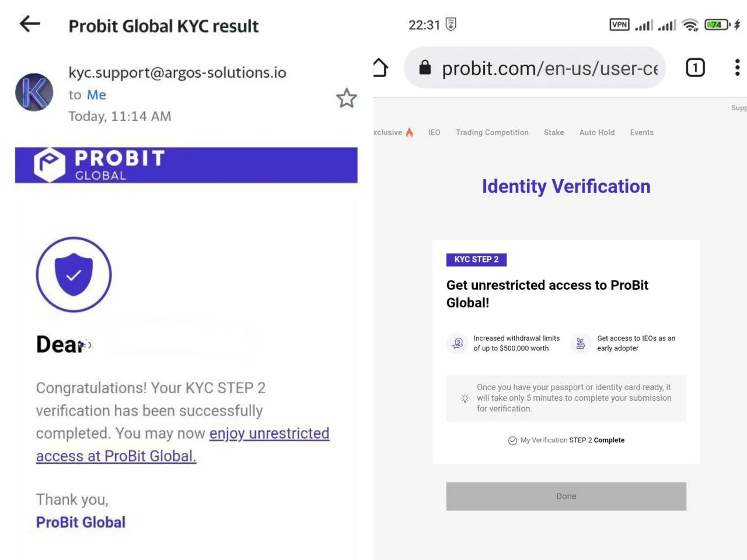Star the Probit Global KYC email
Image resolution: width=747 pixels, height=560 pixels.
tap(347, 98)
